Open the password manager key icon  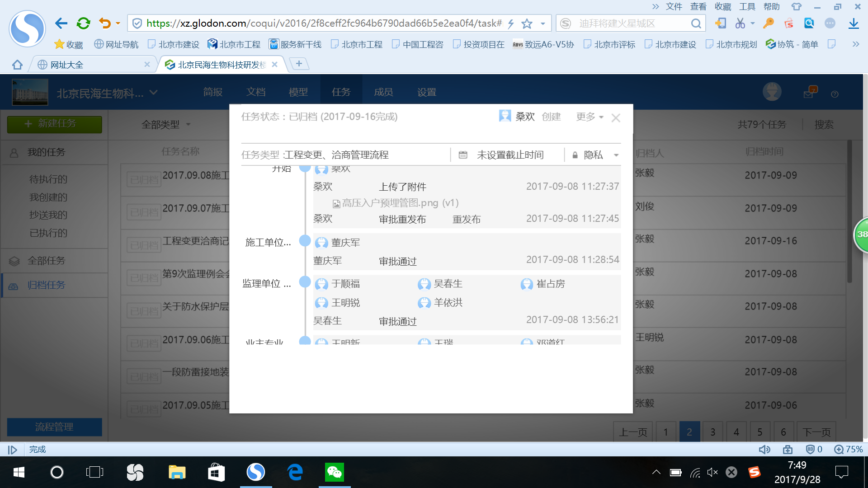pyautogui.click(x=769, y=23)
